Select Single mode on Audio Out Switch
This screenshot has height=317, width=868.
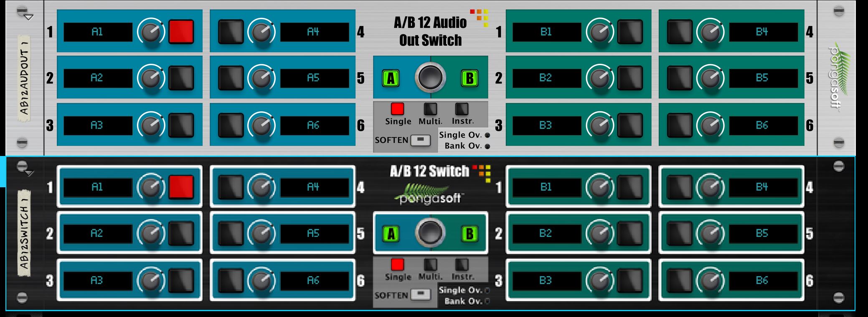(x=397, y=109)
